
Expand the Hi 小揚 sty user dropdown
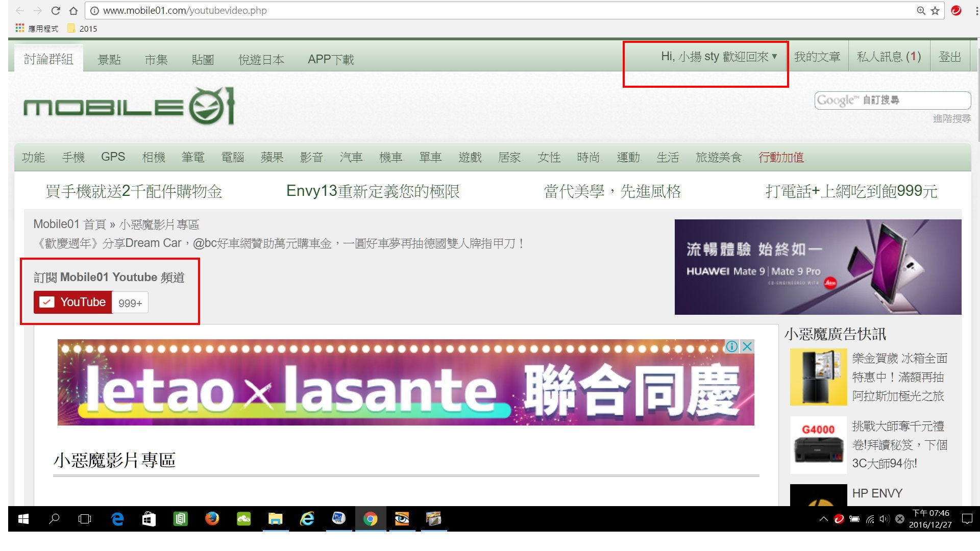pyautogui.click(x=719, y=57)
